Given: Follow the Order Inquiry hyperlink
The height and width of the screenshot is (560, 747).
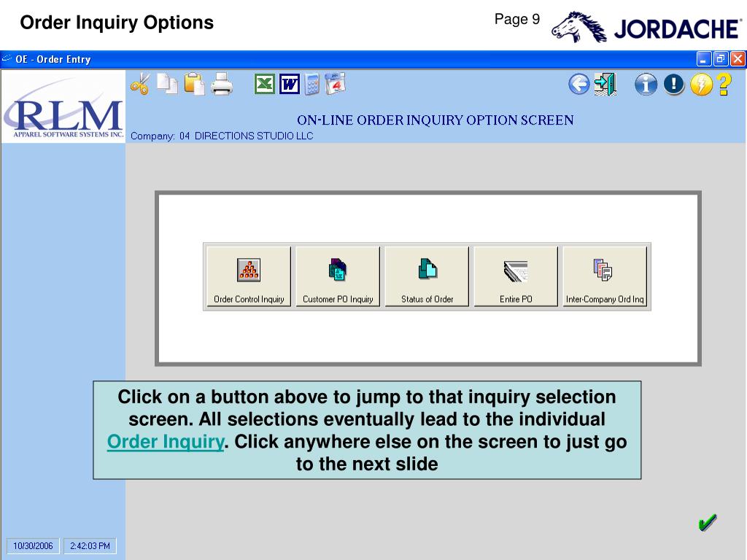Looking at the screenshot, I should (166, 441).
